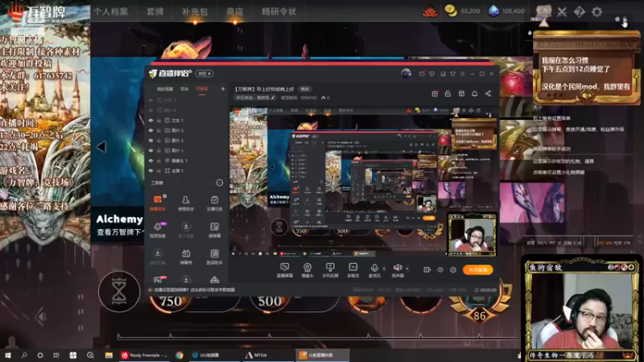The image size is (644, 362).
Task: Open the microphone tool with purple badge
Action: coord(158,229)
